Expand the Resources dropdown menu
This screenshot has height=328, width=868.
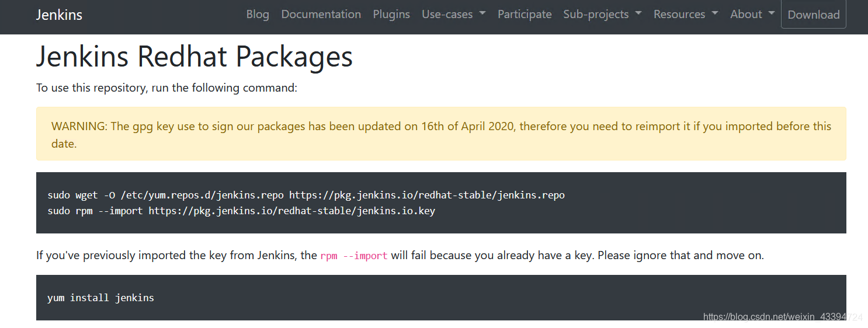coord(686,15)
